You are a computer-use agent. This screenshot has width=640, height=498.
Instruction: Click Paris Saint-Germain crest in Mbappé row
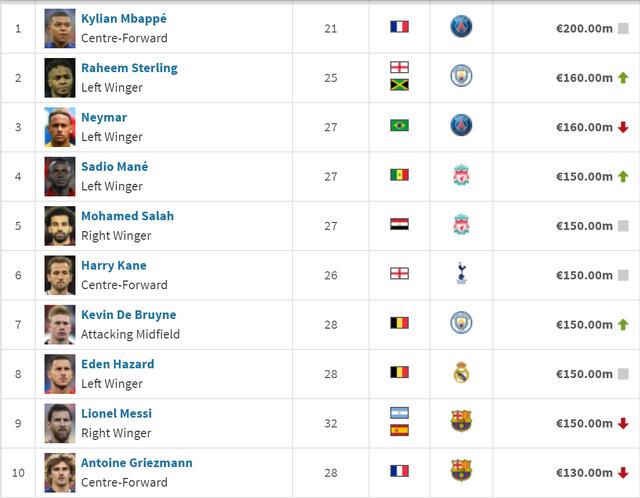click(461, 27)
